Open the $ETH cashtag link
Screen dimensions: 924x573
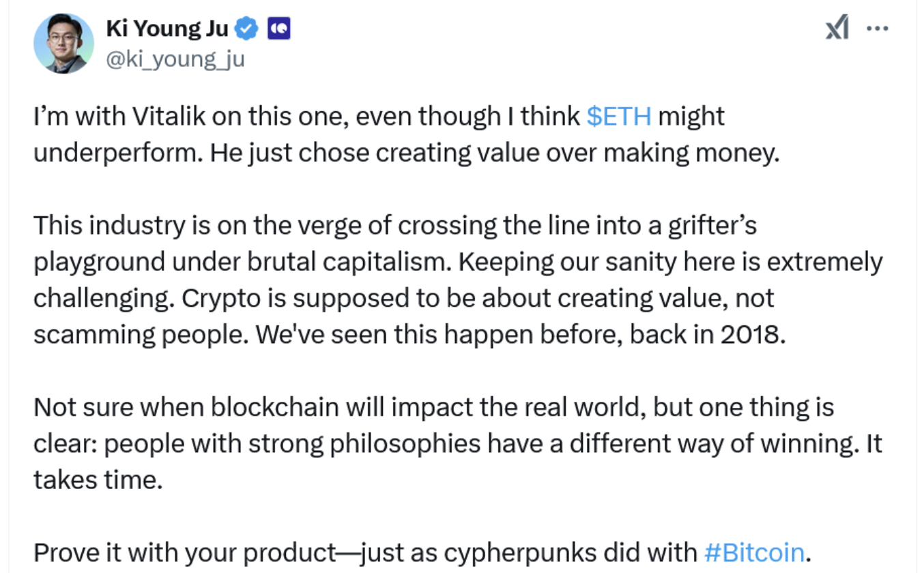(x=619, y=117)
